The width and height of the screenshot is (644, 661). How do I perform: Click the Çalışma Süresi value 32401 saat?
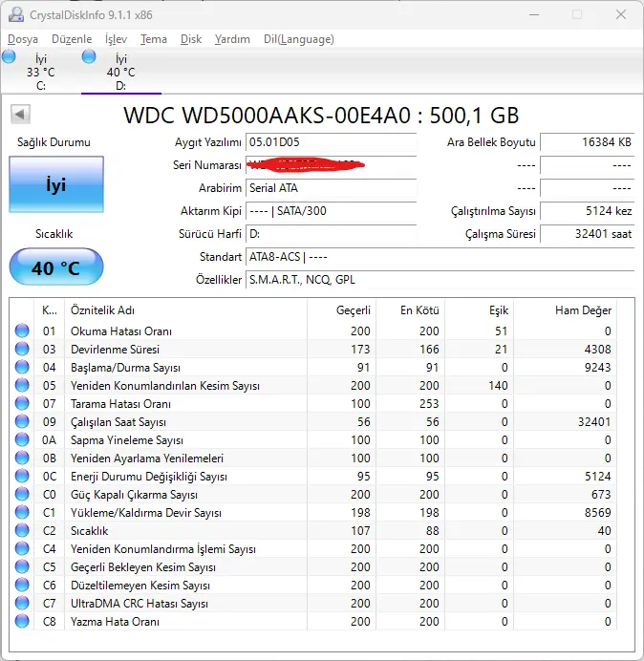click(587, 233)
